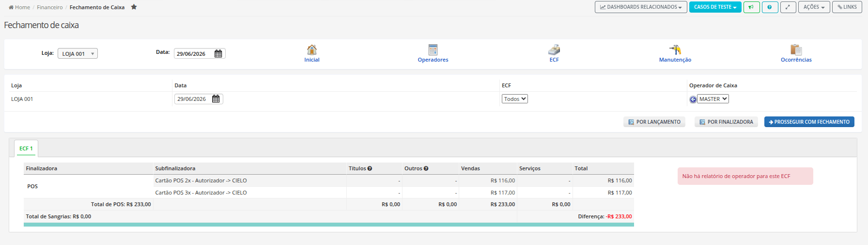Open the ECF navigation link
Screen dimensions: 868x245
(554, 60)
